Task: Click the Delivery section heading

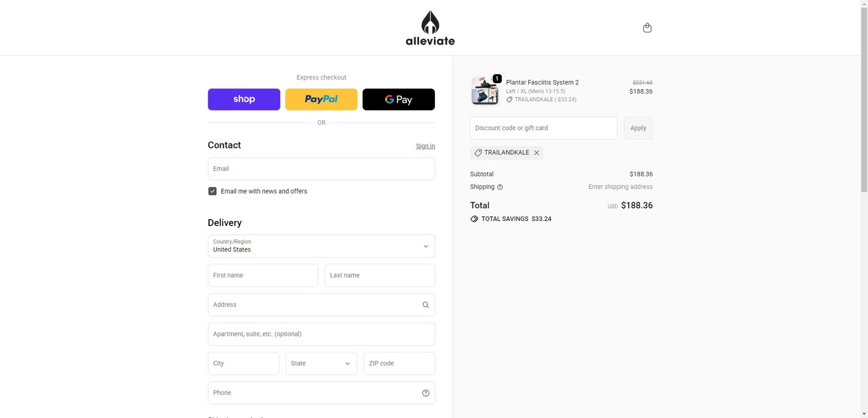Action: (225, 223)
